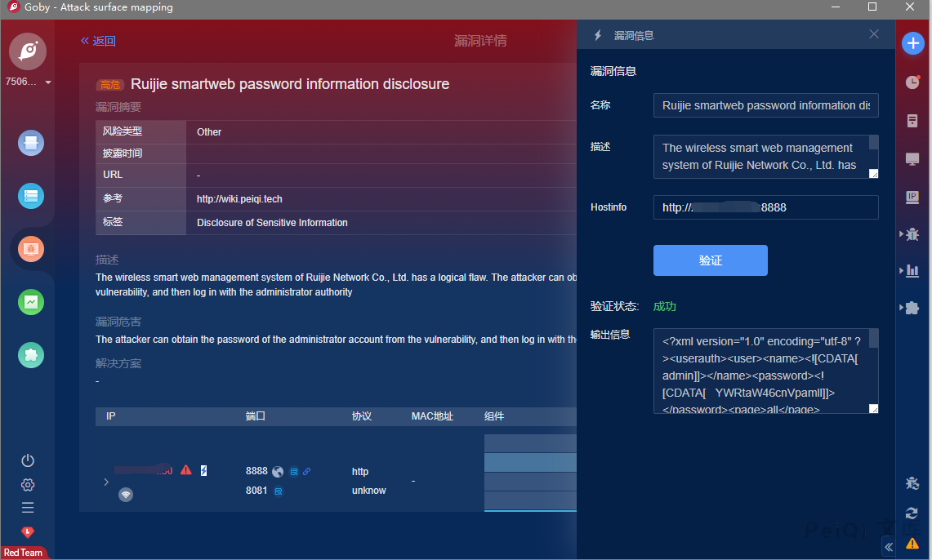Collapse the right sidebar with double-arrow
The width and height of the screenshot is (932, 560).
point(889,547)
